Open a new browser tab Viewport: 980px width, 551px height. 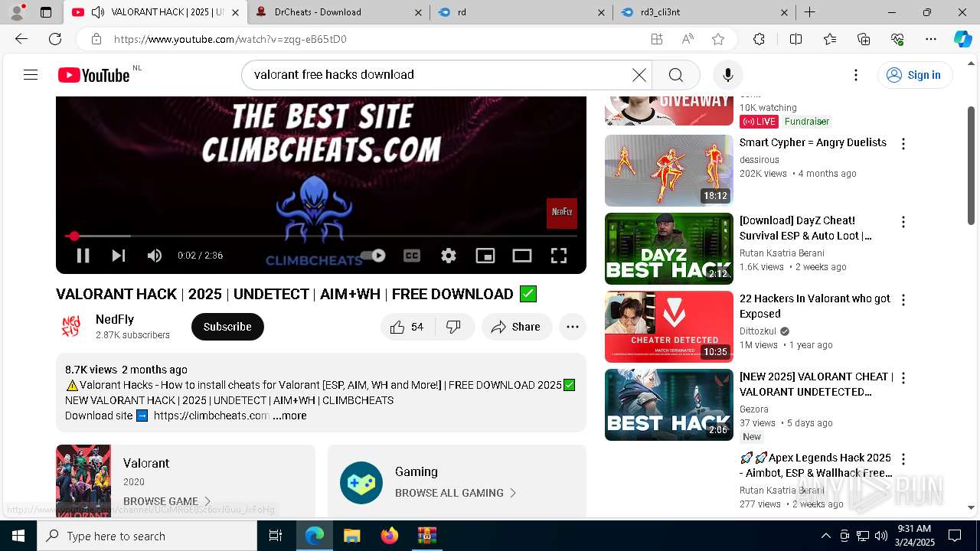click(x=809, y=12)
